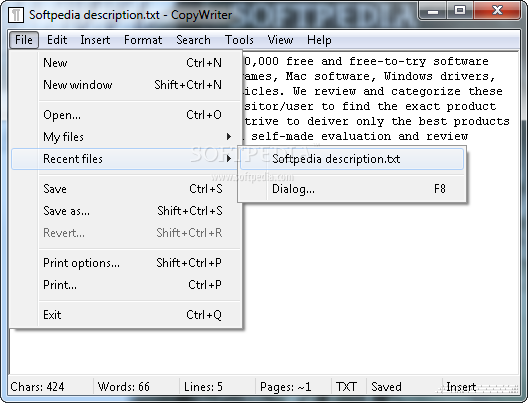Click the Saved status indicator
This screenshot has width=528, height=403.
[x=386, y=387]
